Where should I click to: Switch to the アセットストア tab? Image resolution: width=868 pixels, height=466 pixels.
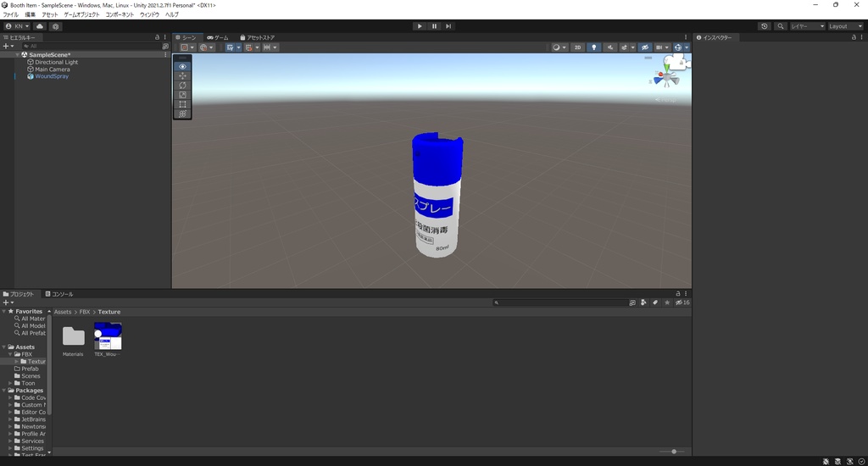click(258, 37)
